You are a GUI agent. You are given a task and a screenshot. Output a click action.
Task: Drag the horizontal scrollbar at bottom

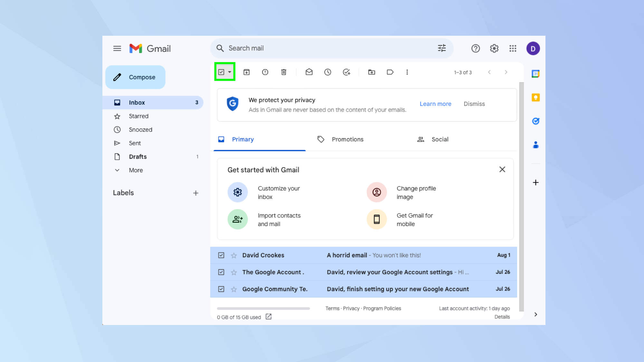click(x=263, y=309)
